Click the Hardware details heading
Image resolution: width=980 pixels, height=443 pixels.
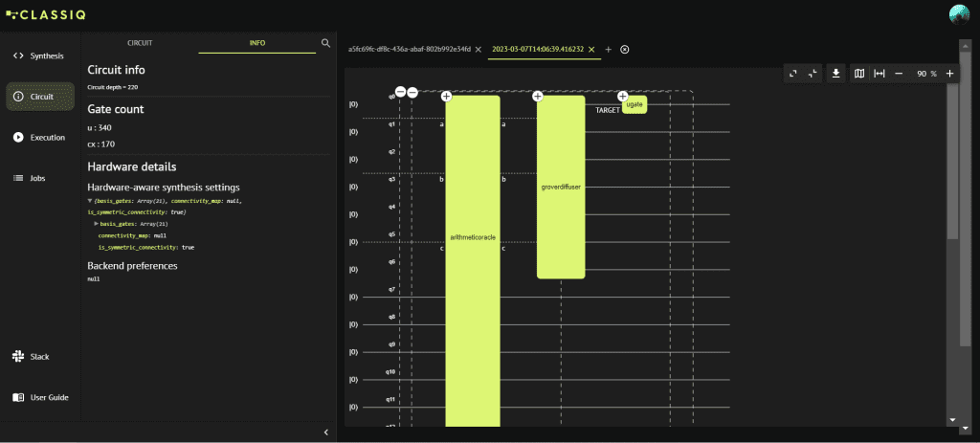point(132,166)
